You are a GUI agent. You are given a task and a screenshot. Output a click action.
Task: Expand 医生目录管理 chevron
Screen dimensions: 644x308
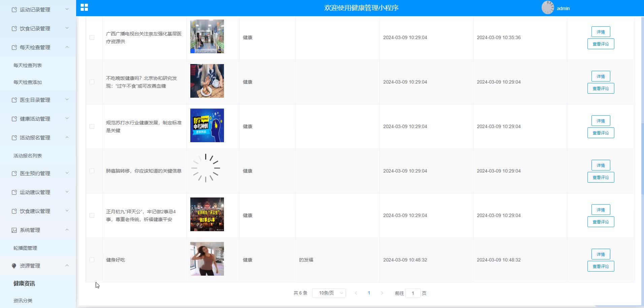[x=67, y=99]
